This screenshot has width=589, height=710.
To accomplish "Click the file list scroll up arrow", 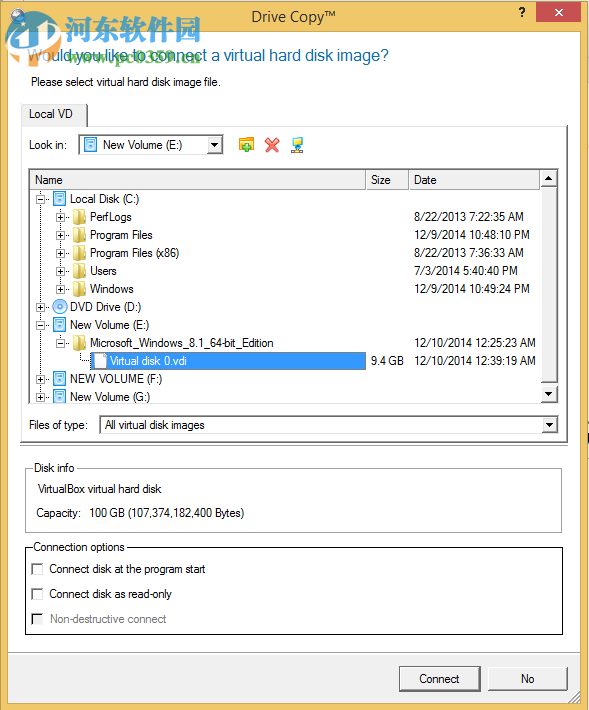I will [549, 179].
